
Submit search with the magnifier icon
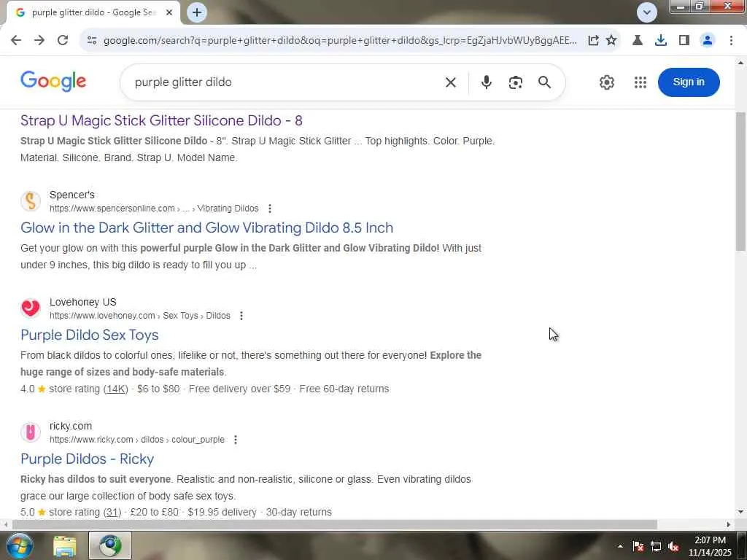tap(544, 82)
